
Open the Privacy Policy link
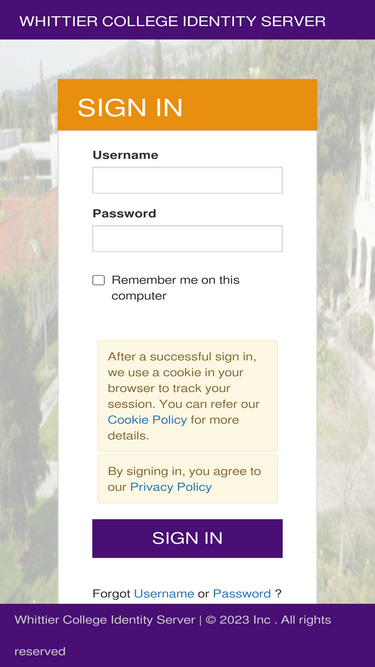click(170, 487)
